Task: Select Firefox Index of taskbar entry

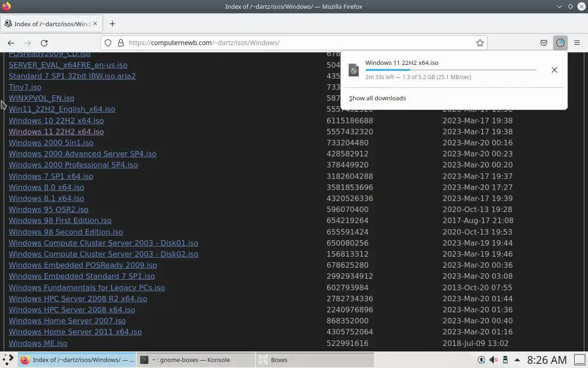Action: [77, 360]
